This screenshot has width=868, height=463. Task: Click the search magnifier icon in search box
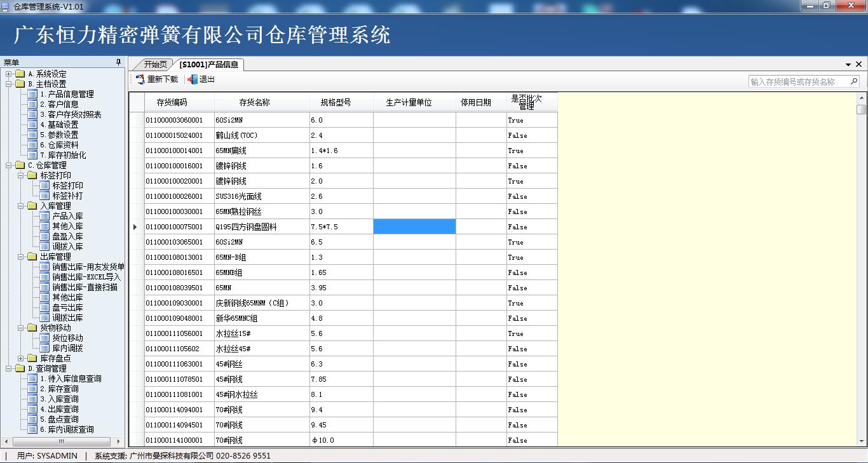click(854, 81)
